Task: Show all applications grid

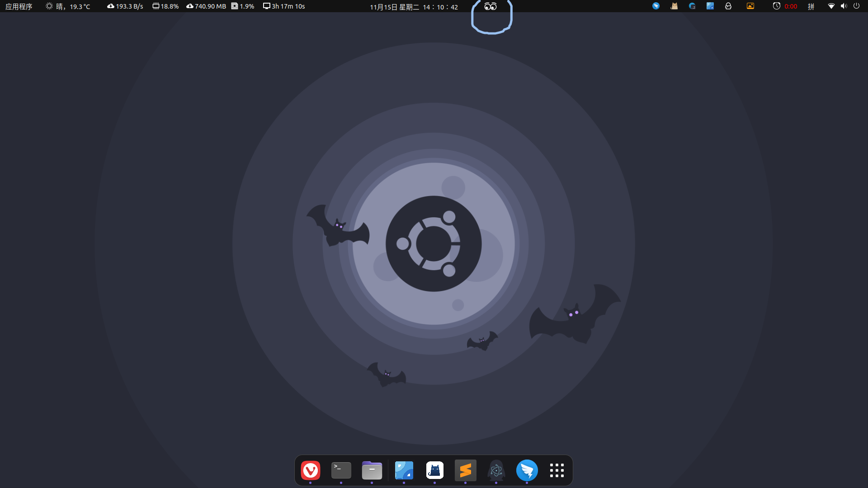Action: [557, 470]
